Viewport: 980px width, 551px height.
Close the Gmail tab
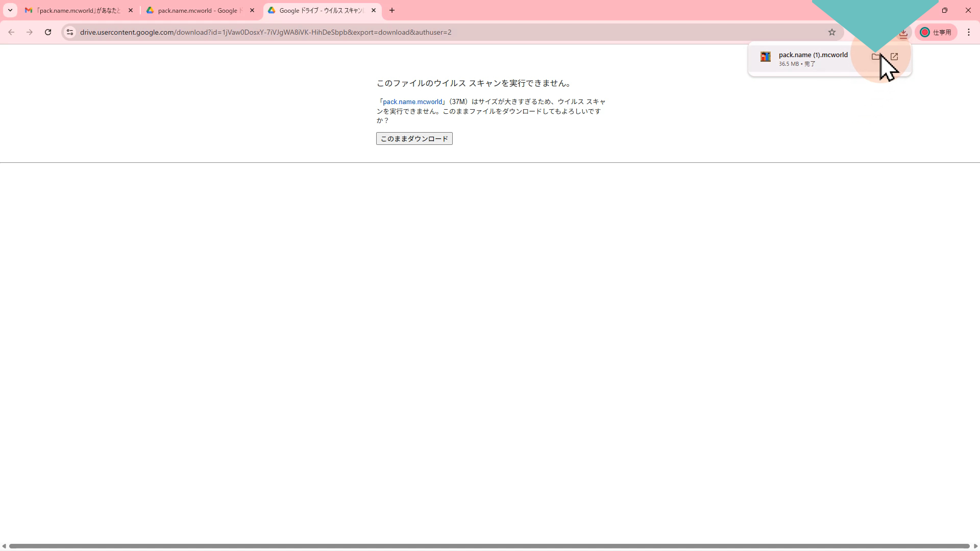point(131,10)
